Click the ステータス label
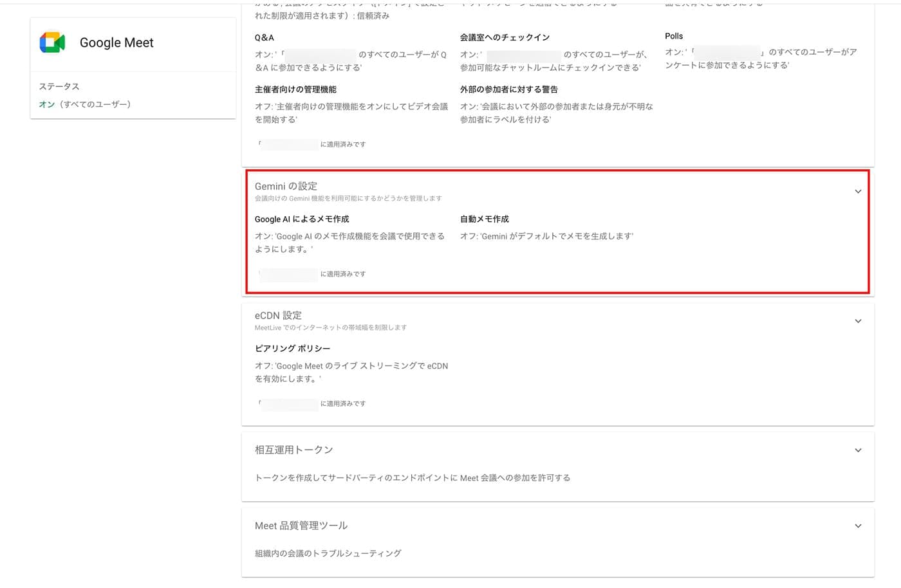The width and height of the screenshot is (901, 588). pos(59,86)
